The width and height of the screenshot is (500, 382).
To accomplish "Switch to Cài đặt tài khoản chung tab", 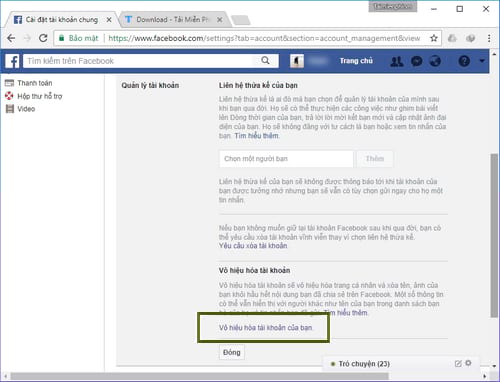I will pos(62,20).
